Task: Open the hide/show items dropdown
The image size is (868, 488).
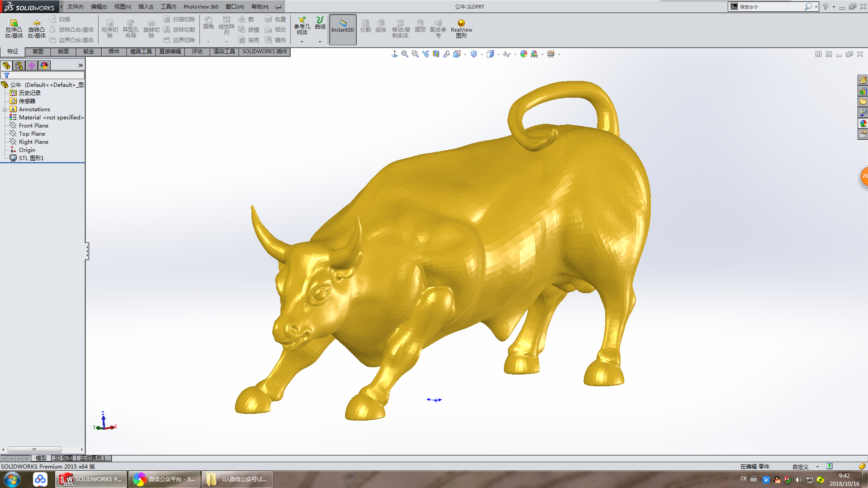Action: (x=515, y=55)
